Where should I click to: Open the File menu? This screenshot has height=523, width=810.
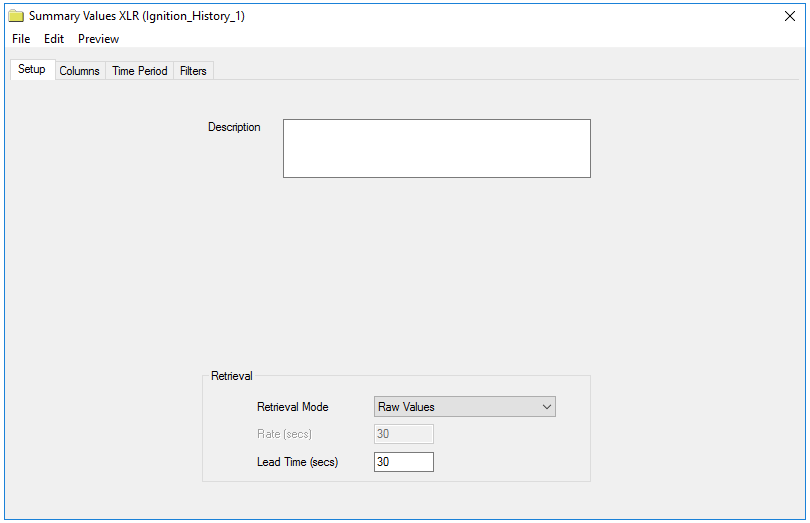(21, 39)
